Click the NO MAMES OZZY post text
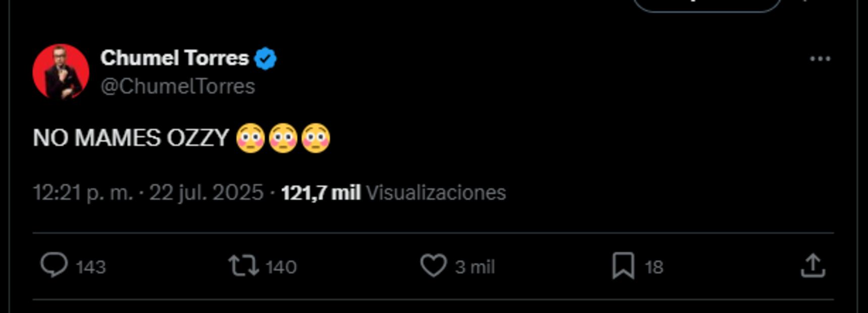 (131, 138)
